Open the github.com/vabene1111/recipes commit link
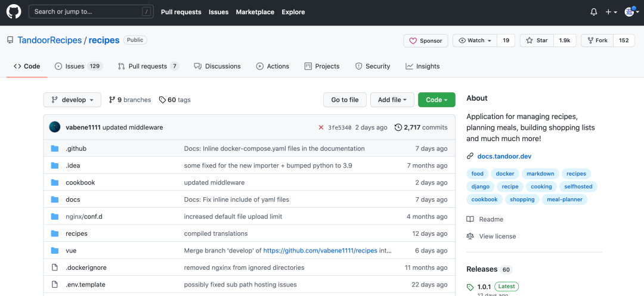 click(320, 251)
